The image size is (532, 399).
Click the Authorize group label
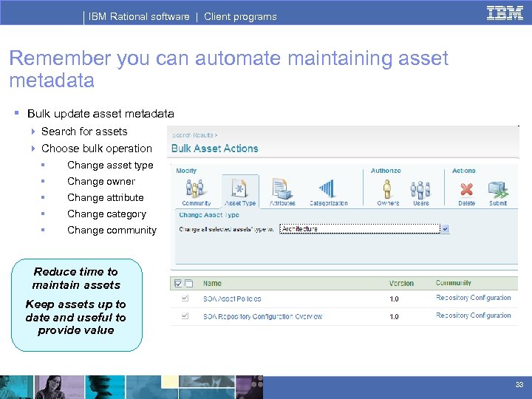pyautogui.click(x=386, y=171)
